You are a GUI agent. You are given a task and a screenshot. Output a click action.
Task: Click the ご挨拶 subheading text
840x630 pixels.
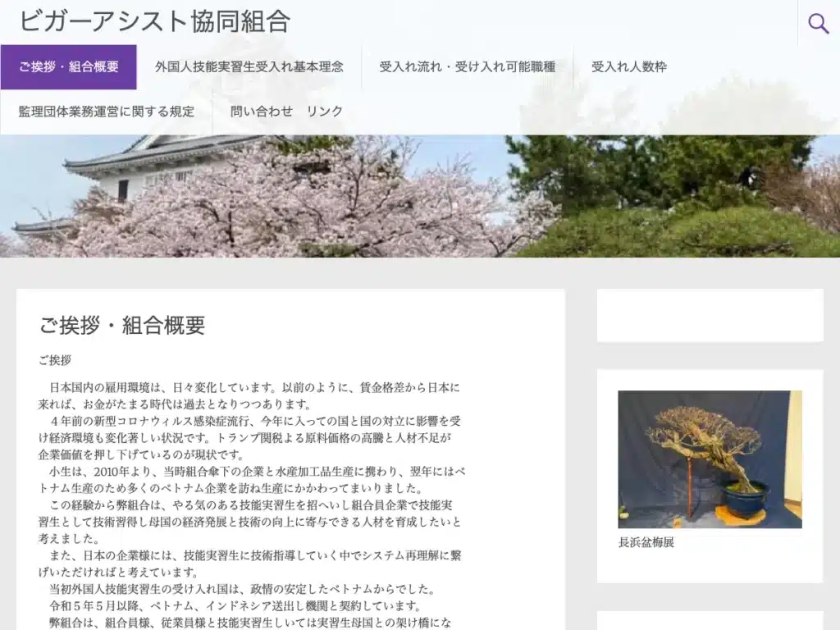pyautogui.click(x=55, y=361)
